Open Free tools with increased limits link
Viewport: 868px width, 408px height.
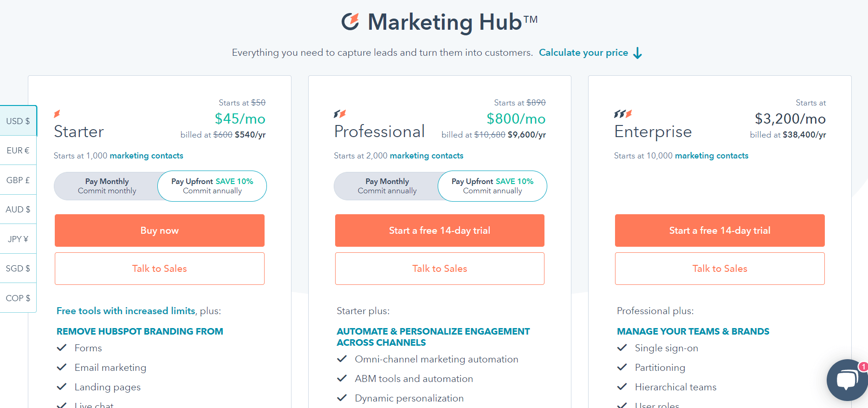126,311
